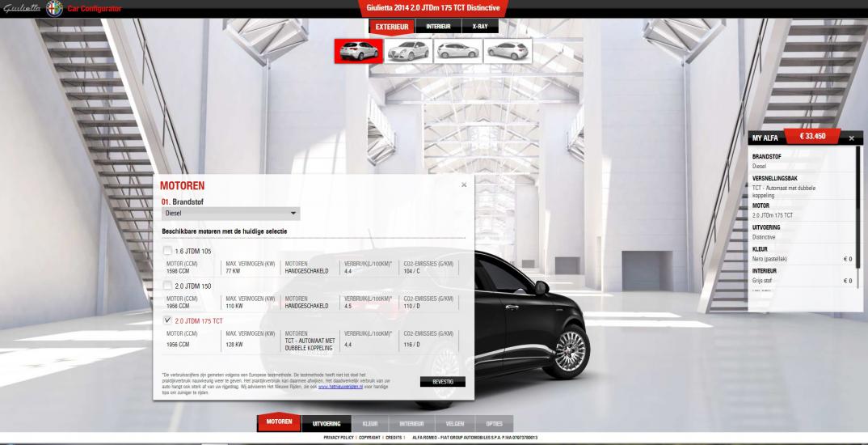Check the 1.6 JTDM 105 engine
868x445 pixels.
coord(167,251)
